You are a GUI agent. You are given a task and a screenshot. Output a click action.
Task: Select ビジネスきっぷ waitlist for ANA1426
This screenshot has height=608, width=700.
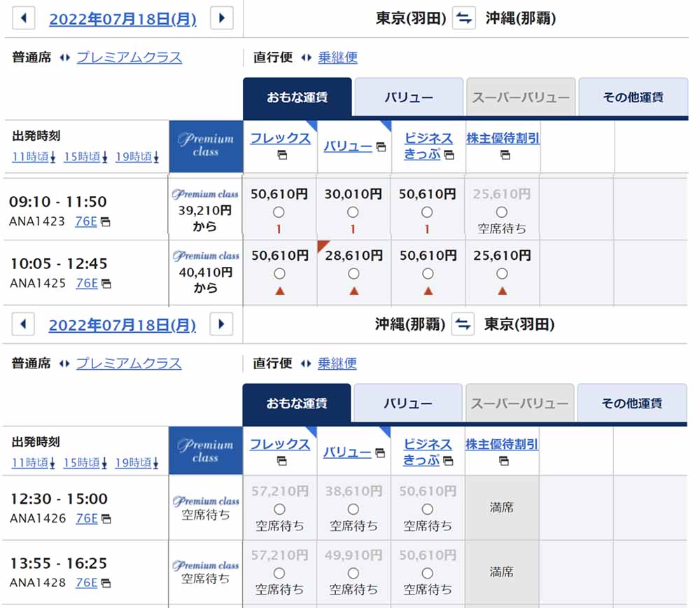click(428, 509)
